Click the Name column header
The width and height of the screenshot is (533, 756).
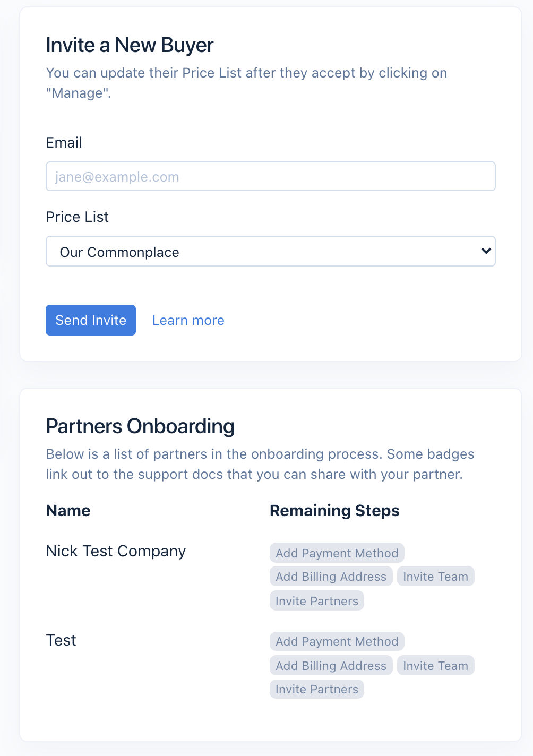68,511
